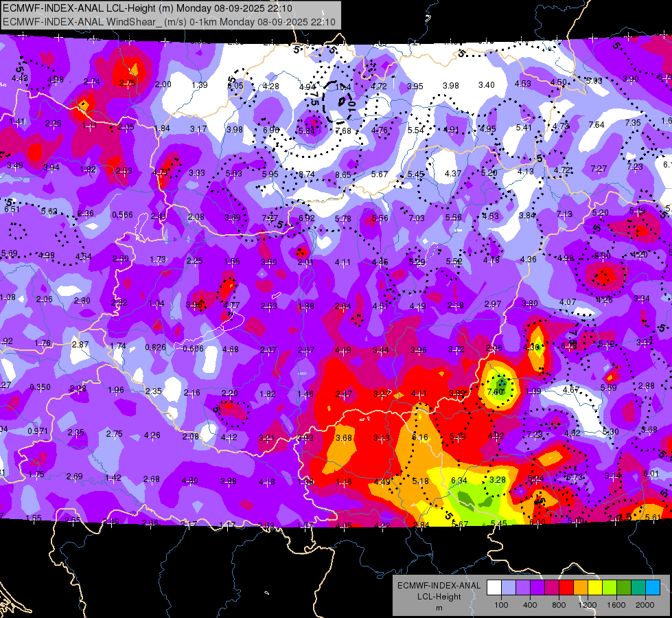Viewport: 672px width, 618px height.
Task: Click the wind shear value 3.40
Action: [487, 85]
